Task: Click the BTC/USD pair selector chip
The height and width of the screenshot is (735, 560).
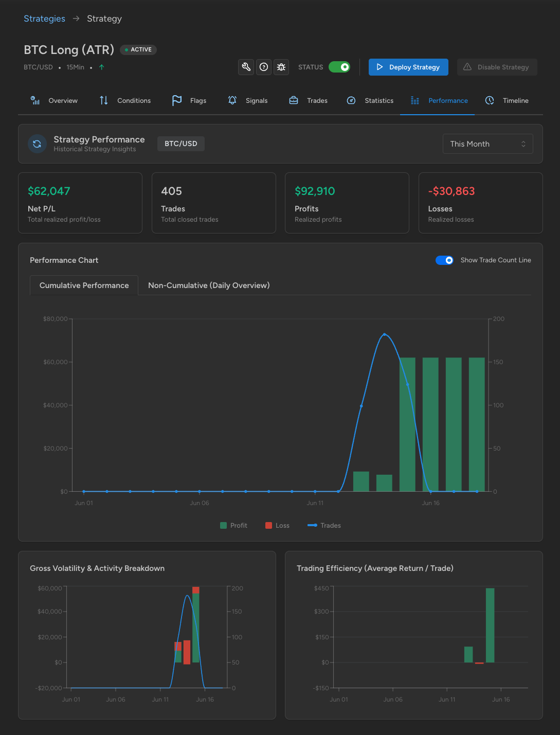Action: [181, 144]
